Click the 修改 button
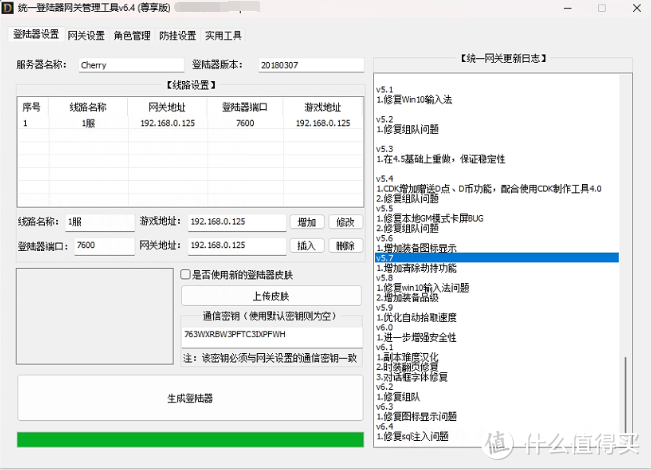Screen dimensions: 651x470 point(345,222)
